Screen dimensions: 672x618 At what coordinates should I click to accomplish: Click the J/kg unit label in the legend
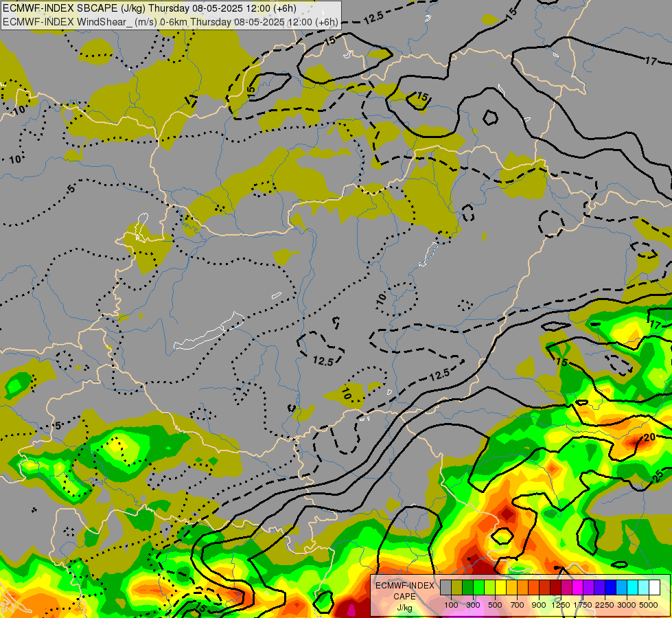coord(404,608)
